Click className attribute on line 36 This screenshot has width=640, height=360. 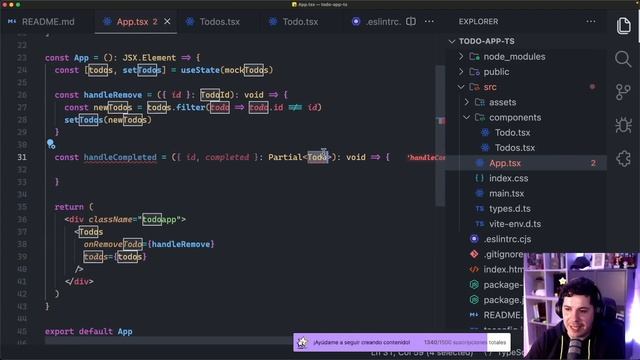click(110, 220)
